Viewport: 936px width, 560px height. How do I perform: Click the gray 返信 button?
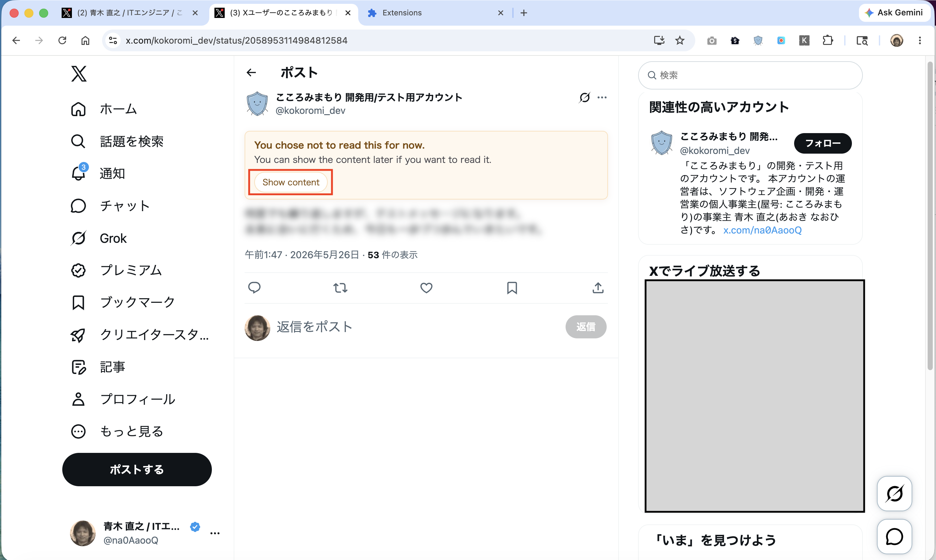(x=585, y=327)
